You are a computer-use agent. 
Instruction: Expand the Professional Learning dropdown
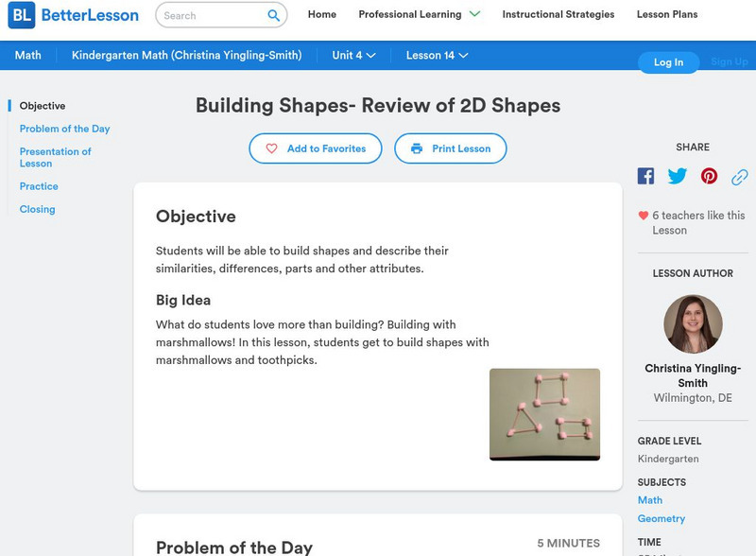tap(474, 14)
